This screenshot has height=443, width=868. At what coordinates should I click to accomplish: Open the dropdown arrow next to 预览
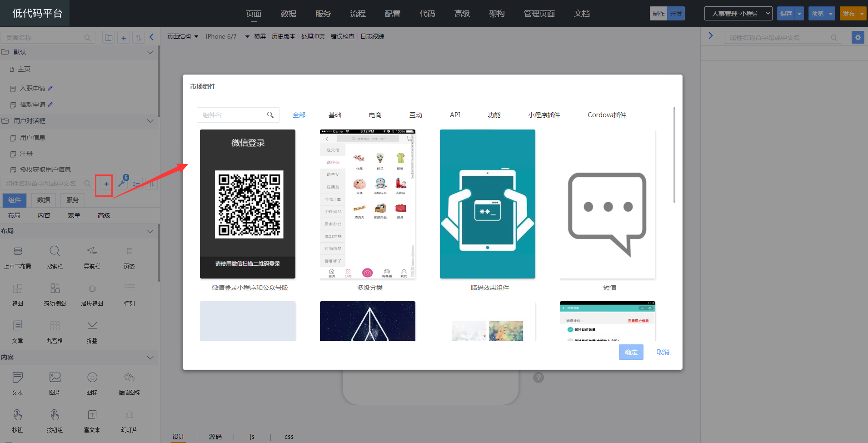coord(831,14)
